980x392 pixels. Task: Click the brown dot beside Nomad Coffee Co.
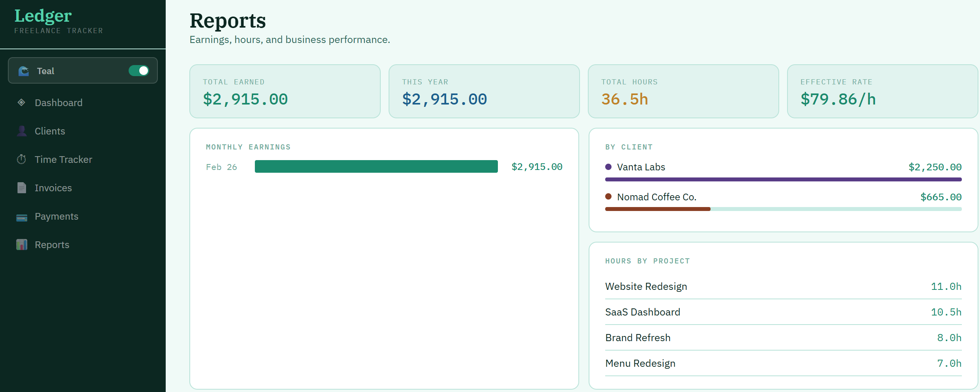pyautogui.click(x=608, y=196)
